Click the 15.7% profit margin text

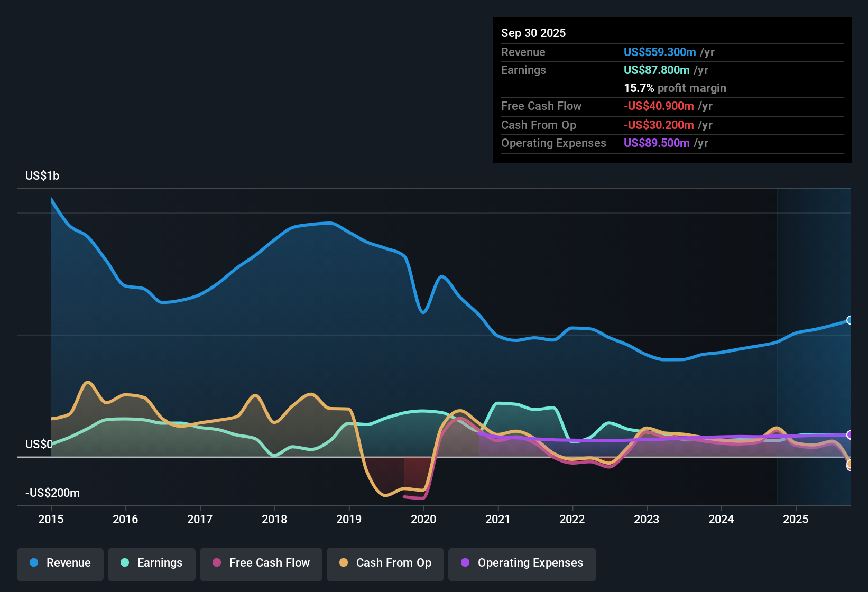(675, 88)
